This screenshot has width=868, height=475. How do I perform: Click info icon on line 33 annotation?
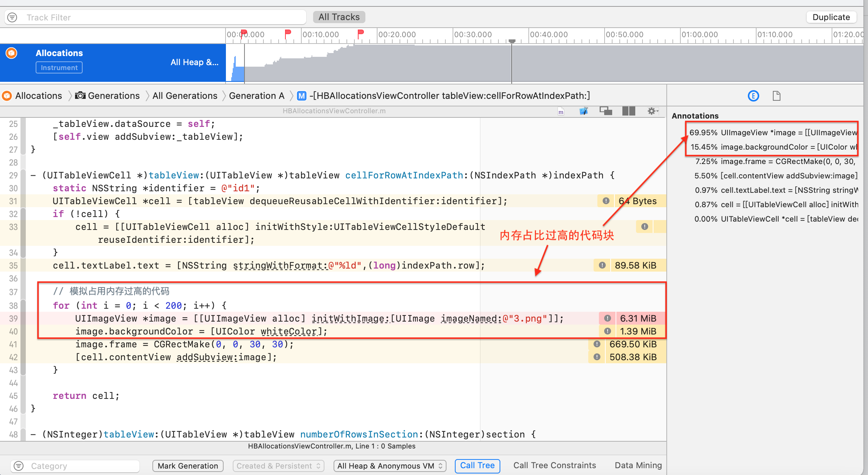[x=645, y=227]
